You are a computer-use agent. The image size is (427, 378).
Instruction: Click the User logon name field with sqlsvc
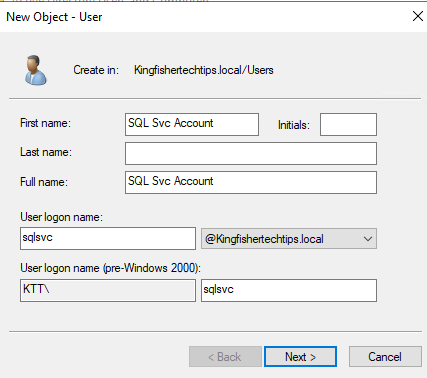[108, 238]
